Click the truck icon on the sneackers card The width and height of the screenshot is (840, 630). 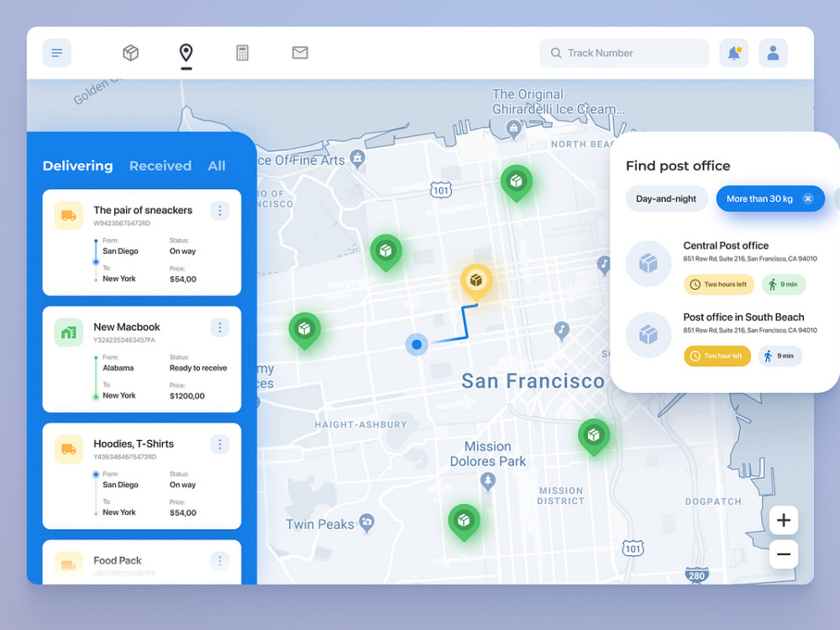pos(69,215)
